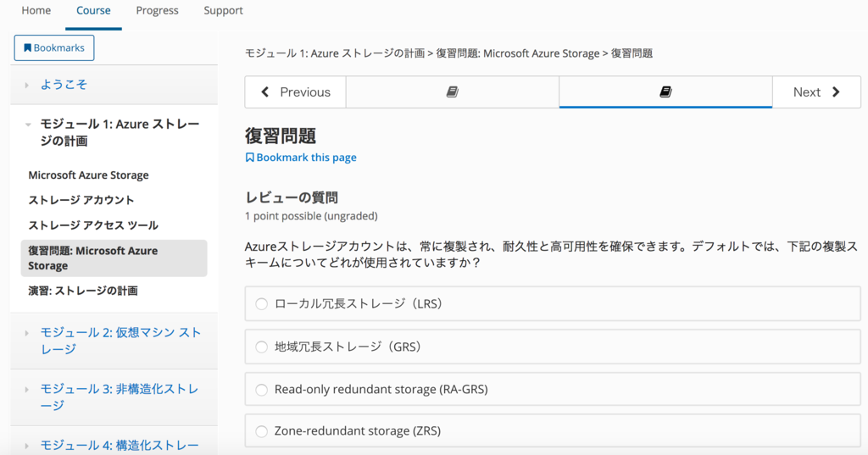Screen dimensions: 868x455
Task: Open ストレージ アカウント lesson link
Action: [x=81, y=200]
